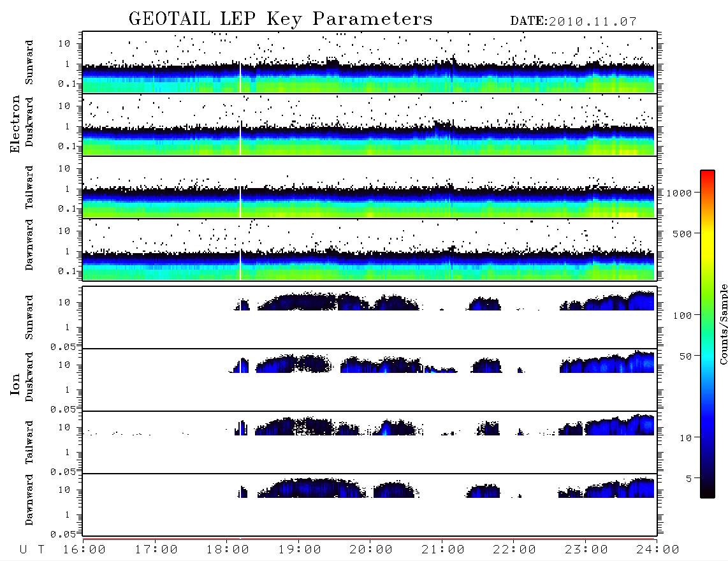Click the "19:00" time axis label
This screenshot has height=561, width=728.
click(300, 550)
